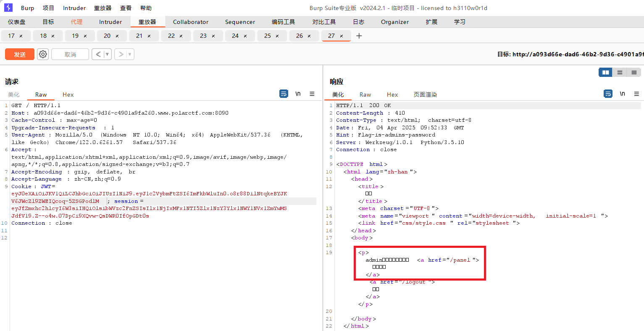Open the Repeater settings gear
Screen dimensions: 644x331
coord(43,54)
